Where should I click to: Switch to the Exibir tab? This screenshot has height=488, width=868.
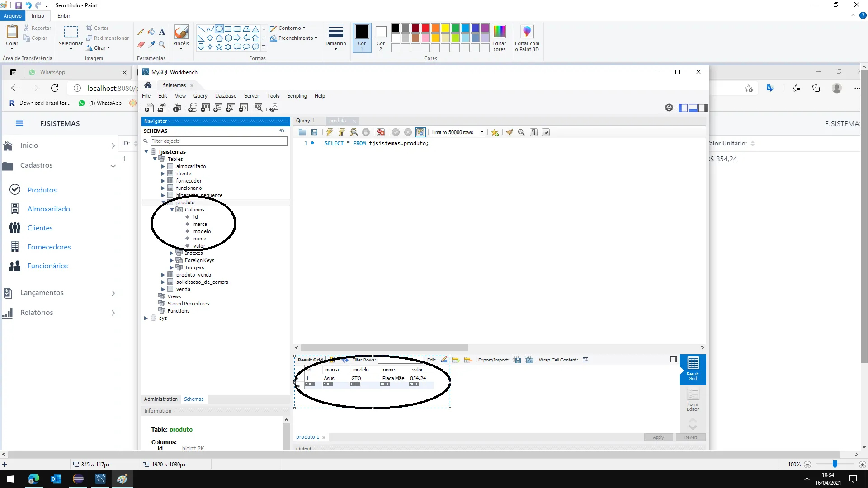[63, 16]
